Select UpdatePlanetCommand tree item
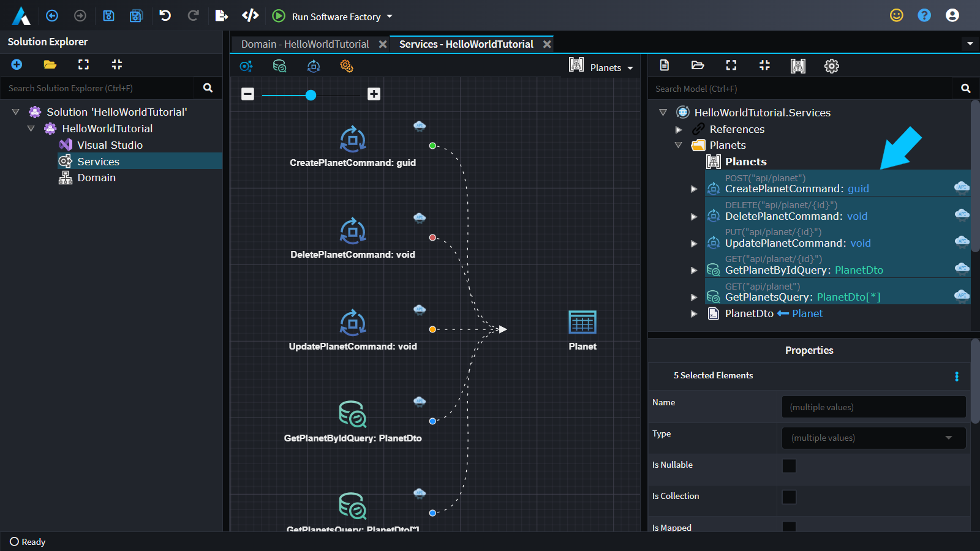980x551 pixels. 837,238
